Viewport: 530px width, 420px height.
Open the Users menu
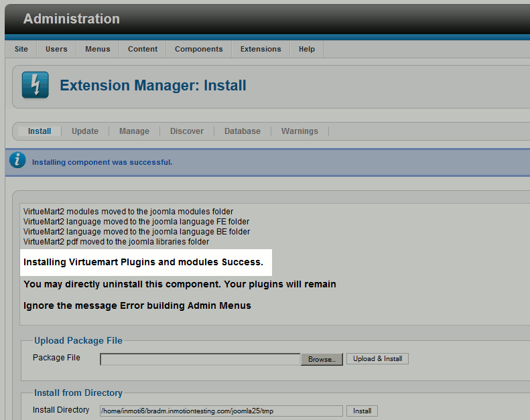(x=56, y=49)
